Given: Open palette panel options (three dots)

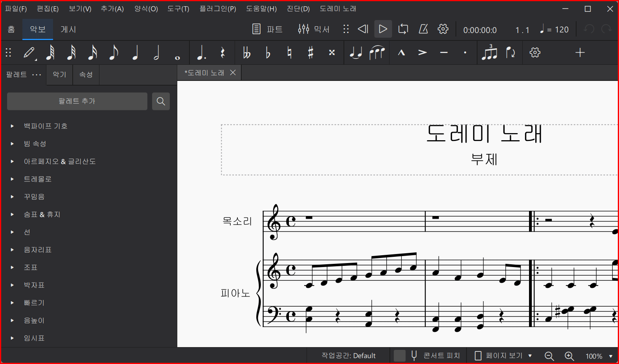Looking at the screenshot, I should tap(37, 75).
